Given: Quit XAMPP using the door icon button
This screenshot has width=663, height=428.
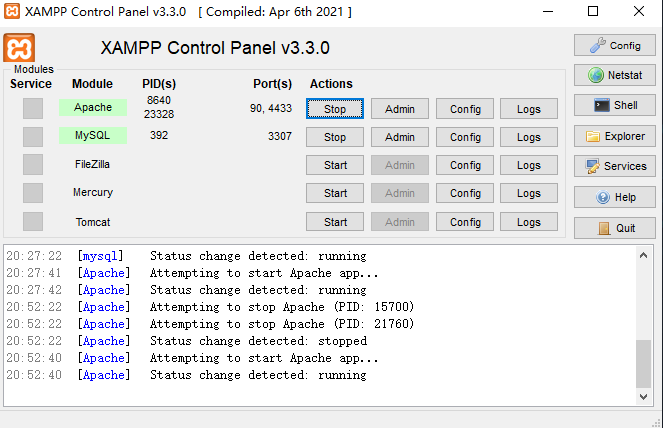Looking at the screenshot, I should point(614,228).
